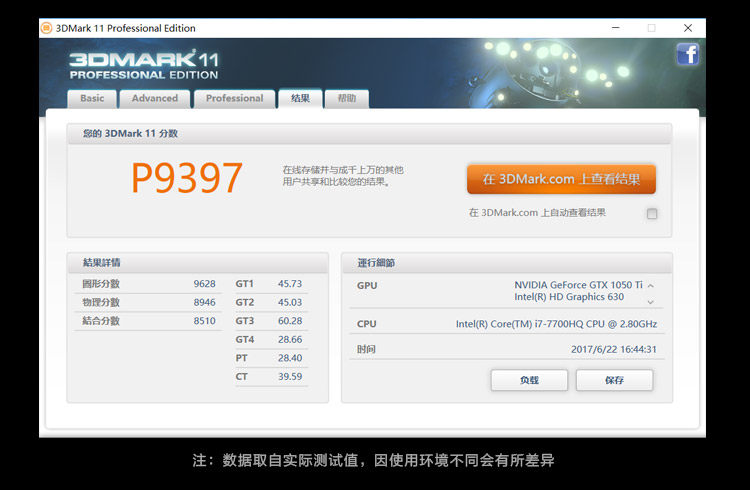Viewport: 750px width, 490px height.
Task: Click the GT3 value 60.28
Action: (x=290, y=321)
